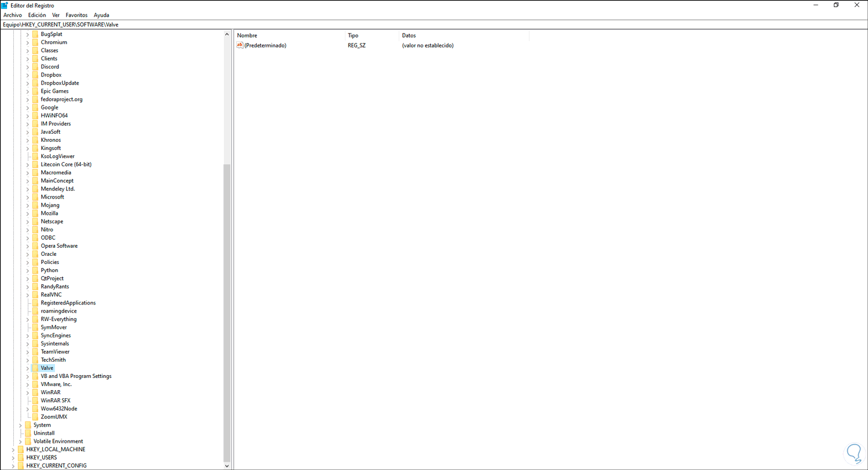
Task: Expand the System key chevron
Action: [x=19, y=425]
